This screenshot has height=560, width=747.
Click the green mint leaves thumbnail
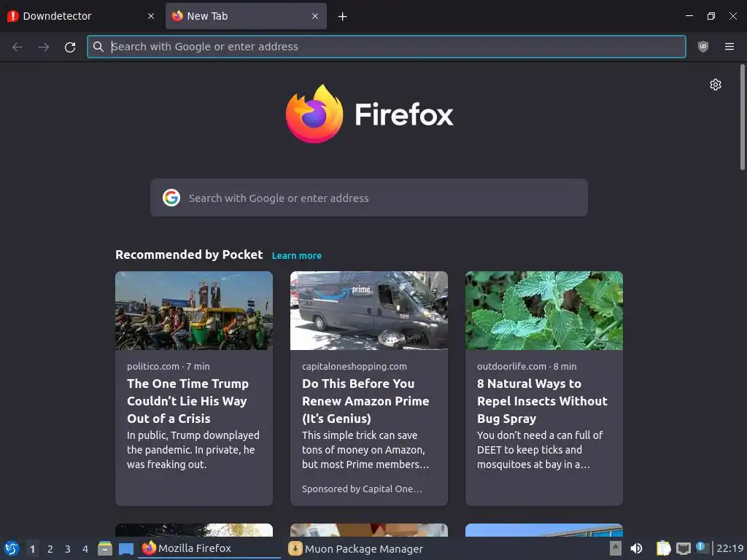544,311
